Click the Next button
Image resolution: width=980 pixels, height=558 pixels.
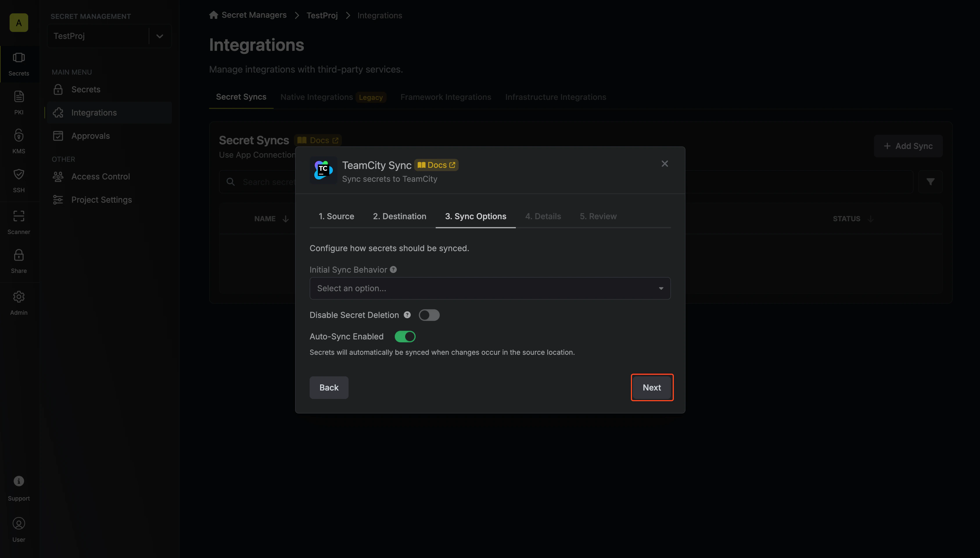[652, 388]
